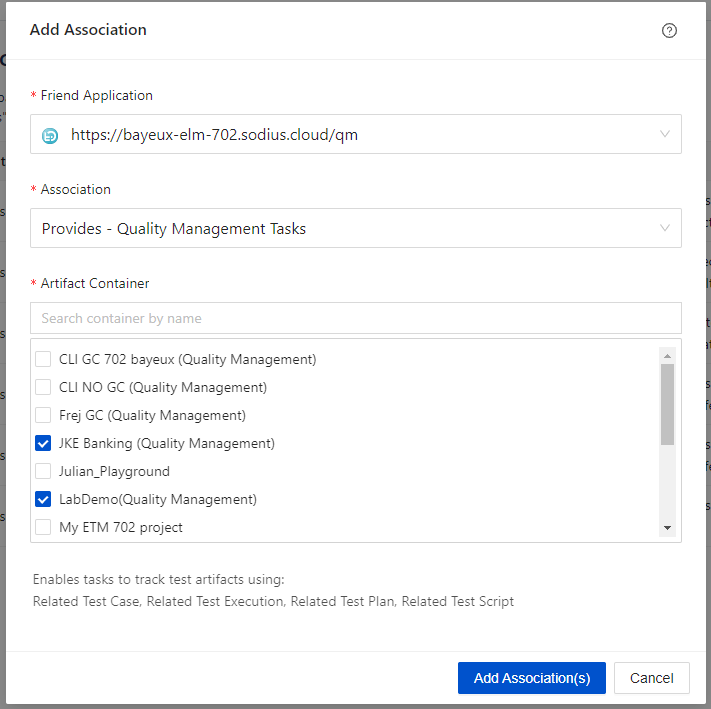Focus the Search container by name field
The height and width of the screenshot is (709, 711).
pos(356,318)
